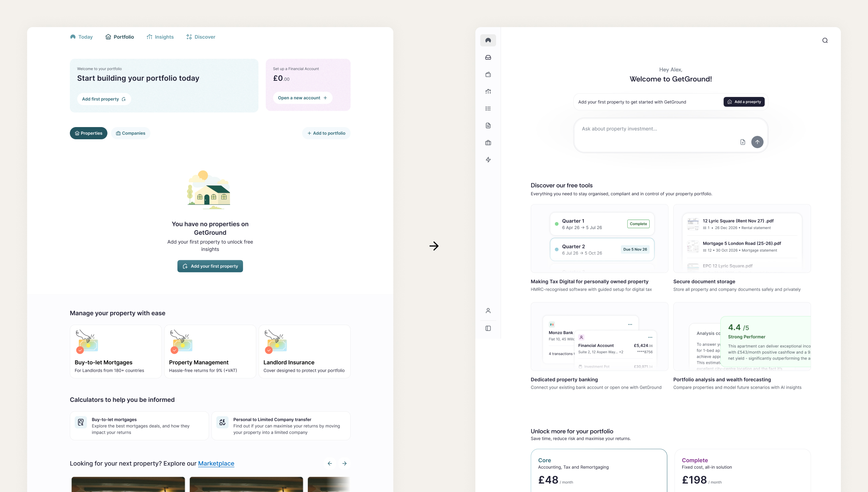This screenshot has width=868, height=492.
Task: Switch to the Portfolio tab
Action: [x=120, y=37]
